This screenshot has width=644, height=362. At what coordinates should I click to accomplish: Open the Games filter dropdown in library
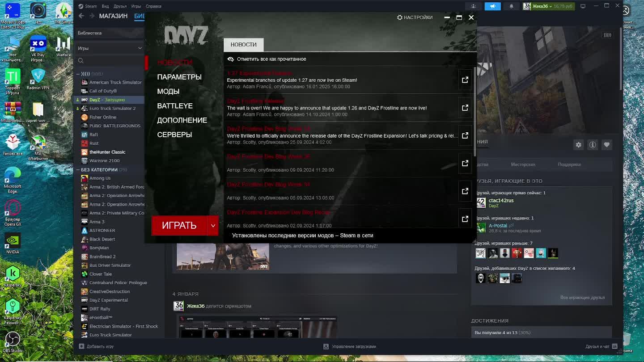pyautogui.click(x=110, y=48)
